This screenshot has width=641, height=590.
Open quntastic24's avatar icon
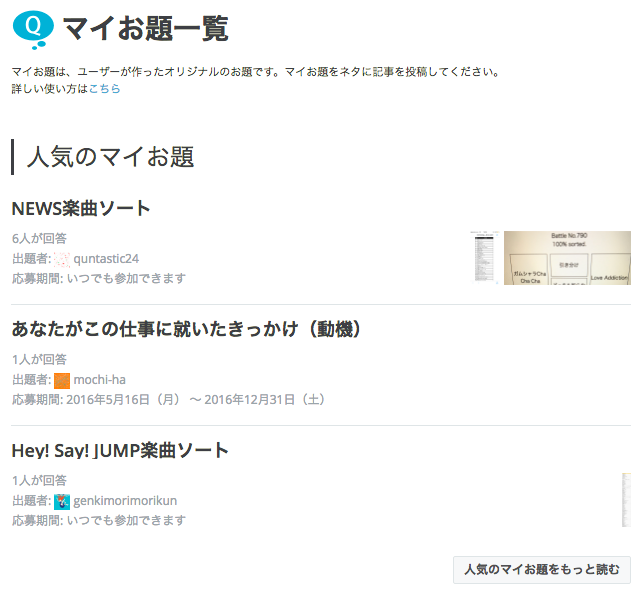coord(62,259)
